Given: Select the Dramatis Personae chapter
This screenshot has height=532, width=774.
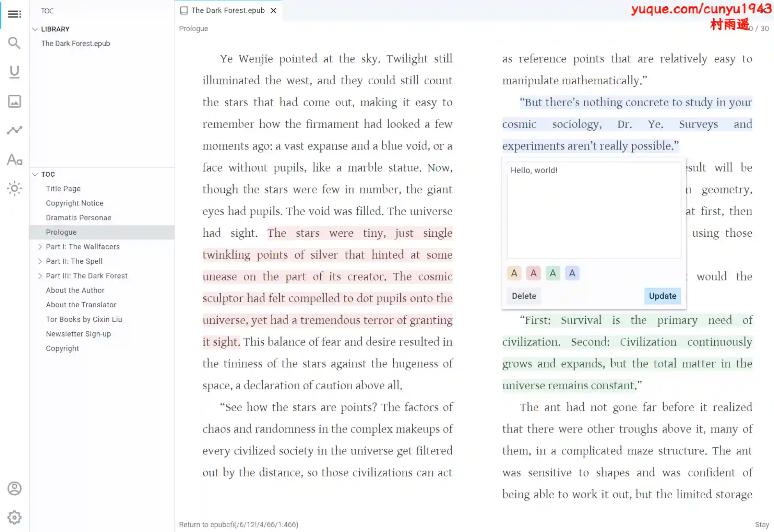Looking at the screenshot, I should [78, 218].
